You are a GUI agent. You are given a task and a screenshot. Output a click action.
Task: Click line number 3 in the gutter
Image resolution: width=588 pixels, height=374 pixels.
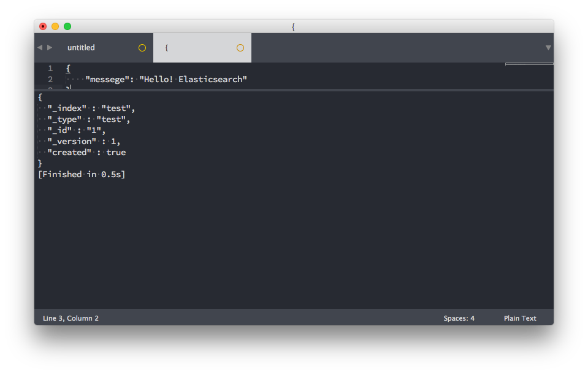[x=50, y=89]
